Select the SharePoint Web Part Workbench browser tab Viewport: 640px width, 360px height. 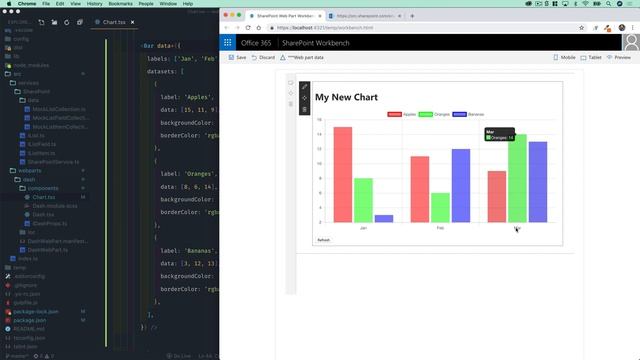(284, 16)
